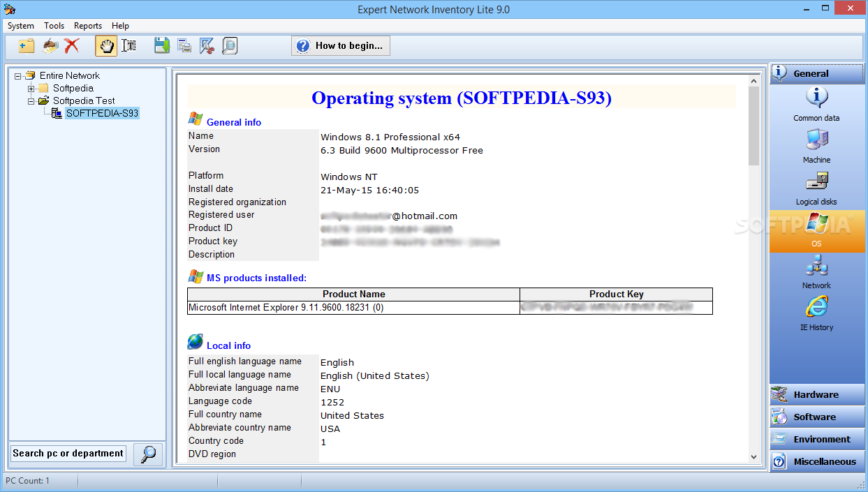This screenshot has height=492, width=868.
Task: Click the Local info heading
Action: [228, 345]
